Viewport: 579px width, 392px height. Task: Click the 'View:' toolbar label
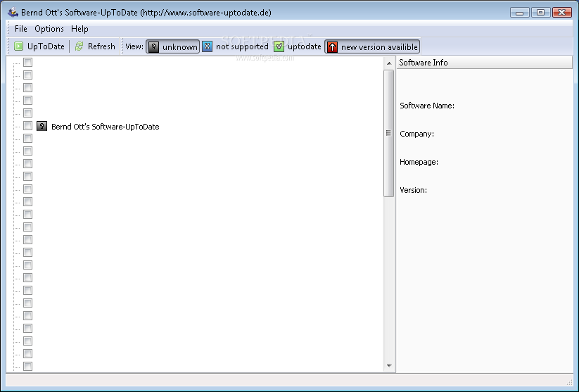134,46
